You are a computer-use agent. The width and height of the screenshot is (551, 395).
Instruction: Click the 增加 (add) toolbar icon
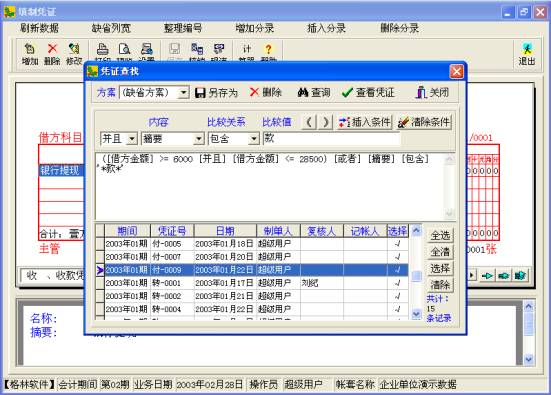point(30,54)
